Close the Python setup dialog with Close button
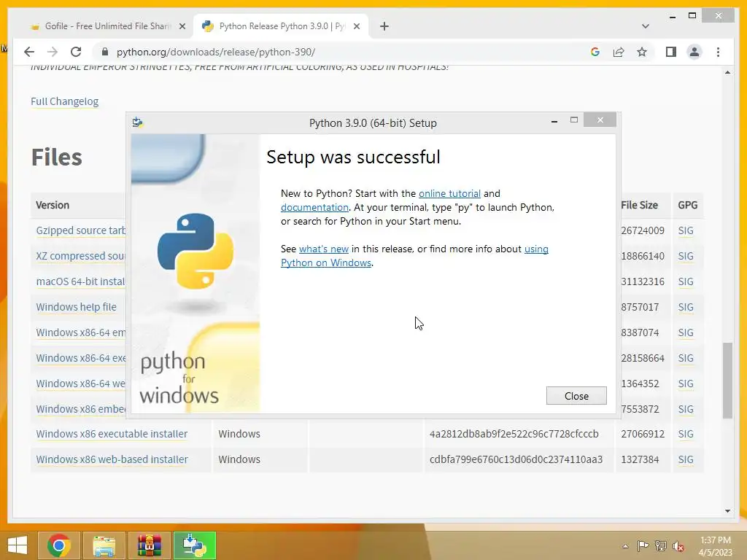Image resolution: width=747 pixels, height=560 pixels. click(x=576, y=396)
